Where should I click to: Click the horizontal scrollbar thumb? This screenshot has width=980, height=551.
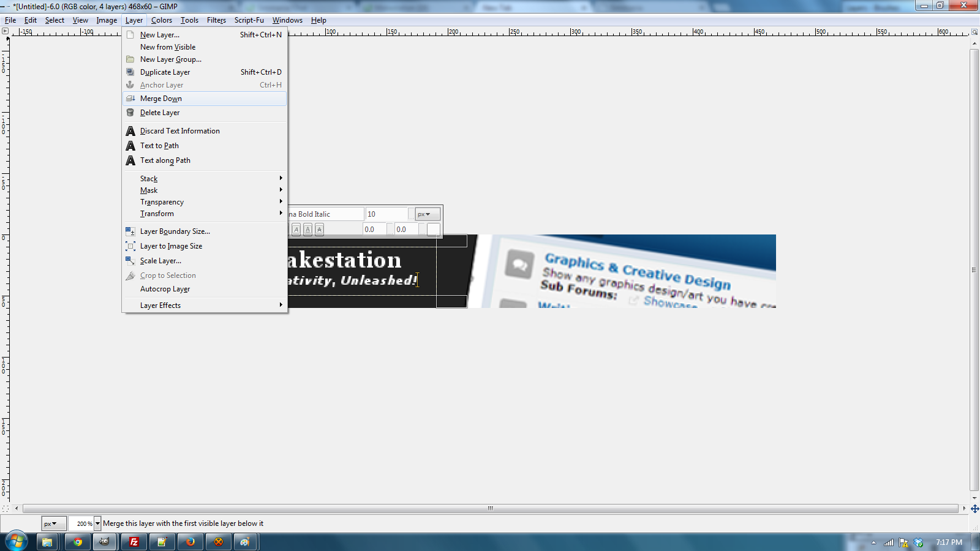pos(490,509)
